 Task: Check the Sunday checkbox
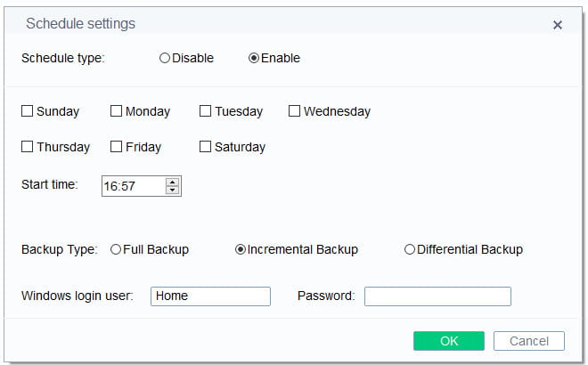tap(28, 111)
